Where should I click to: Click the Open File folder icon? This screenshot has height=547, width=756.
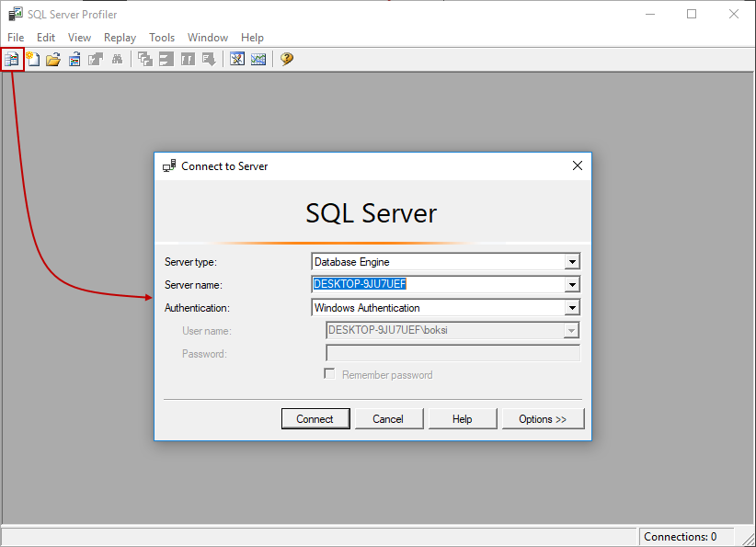53,59
